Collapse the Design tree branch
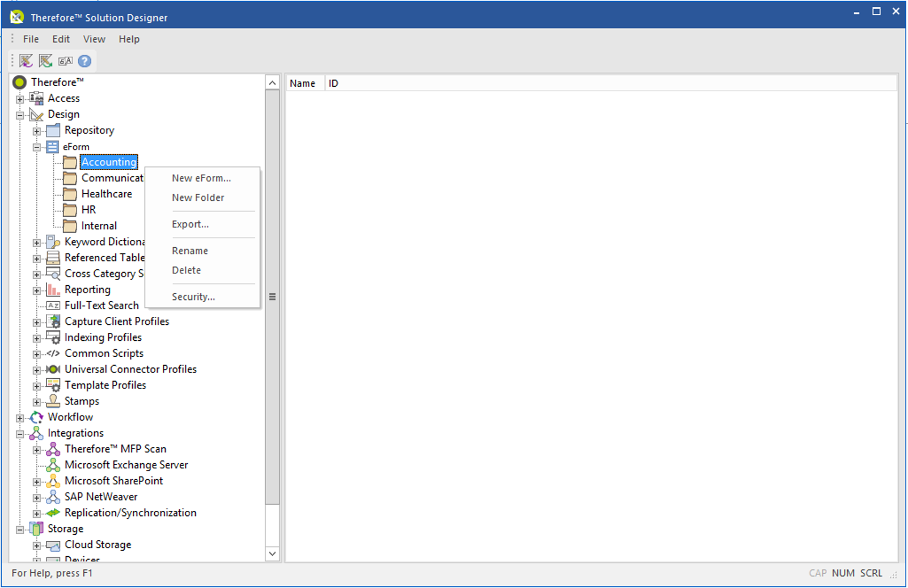 click(19, 114)
